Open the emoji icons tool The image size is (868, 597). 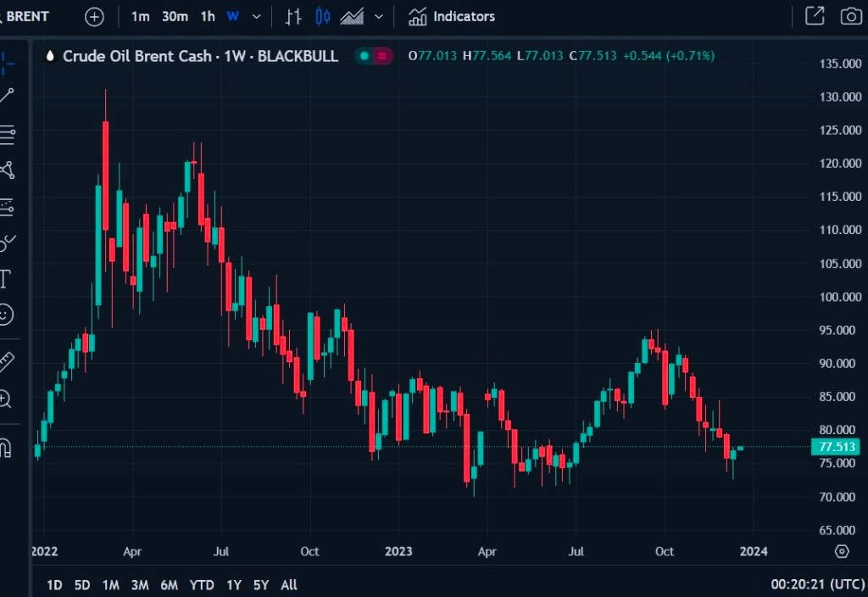[x=6, y=315]
